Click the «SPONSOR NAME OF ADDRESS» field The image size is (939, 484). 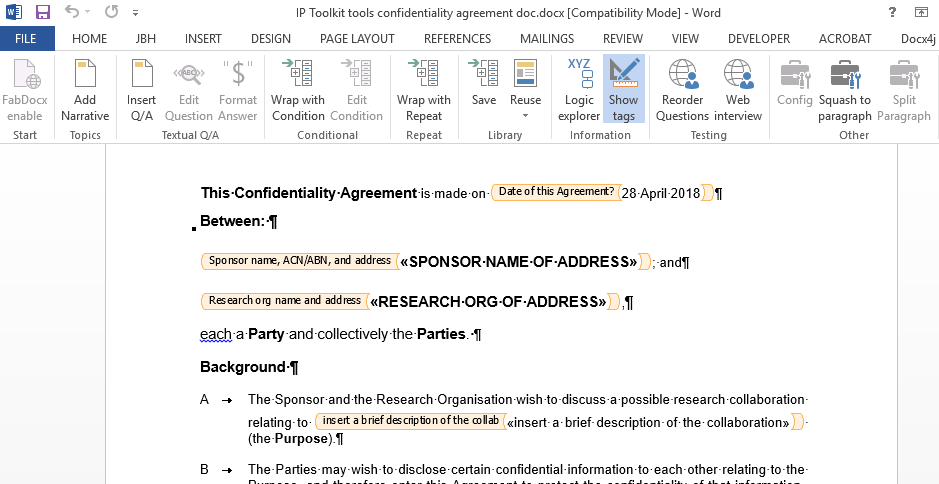pos(519,262)
